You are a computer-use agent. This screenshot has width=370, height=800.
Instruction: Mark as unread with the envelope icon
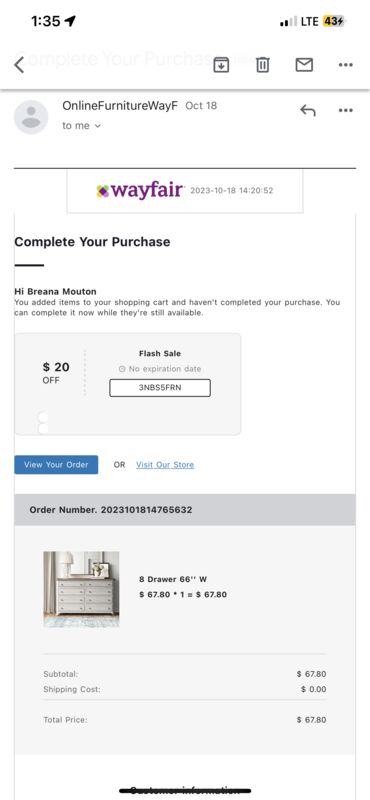pyautogui.click(x=304, y=65)
